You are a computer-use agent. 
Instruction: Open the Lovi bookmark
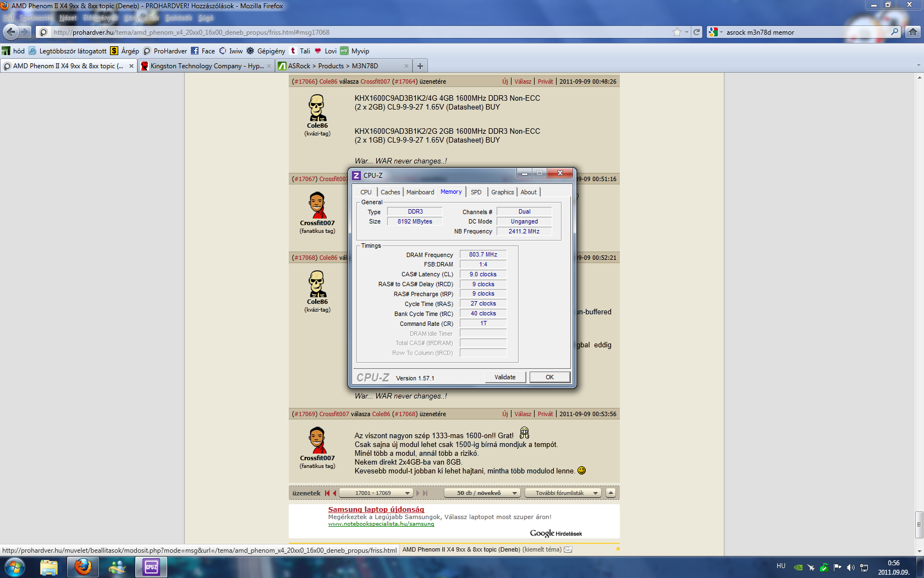click(x=325, y=51)
